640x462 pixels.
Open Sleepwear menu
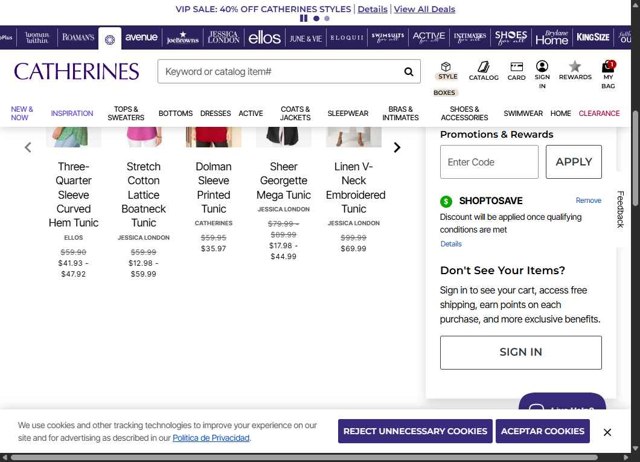pos(348,113)
